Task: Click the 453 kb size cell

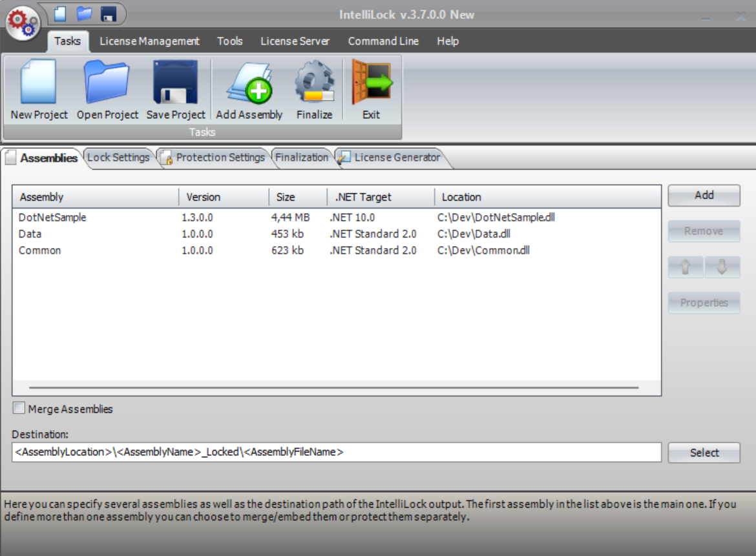Action: [x=288, y=234]
